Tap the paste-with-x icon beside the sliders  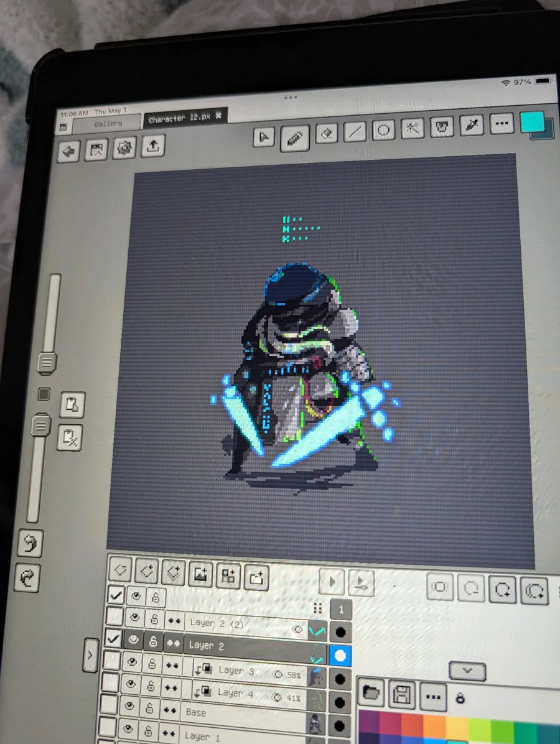click(x=70, y=437)
